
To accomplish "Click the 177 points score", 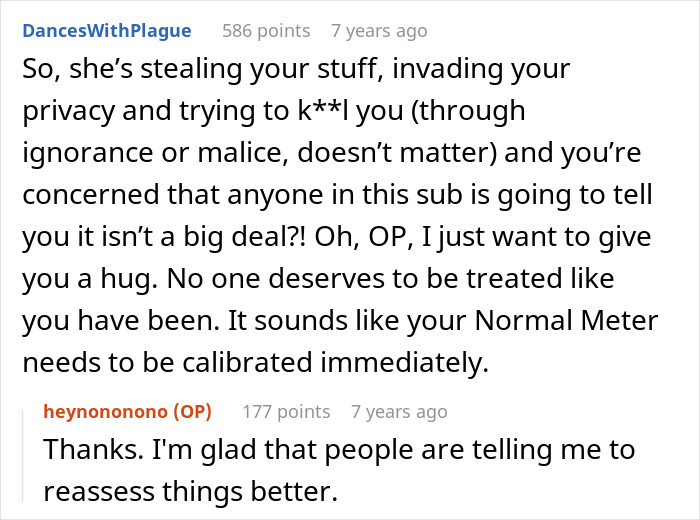I will point(285,411).
